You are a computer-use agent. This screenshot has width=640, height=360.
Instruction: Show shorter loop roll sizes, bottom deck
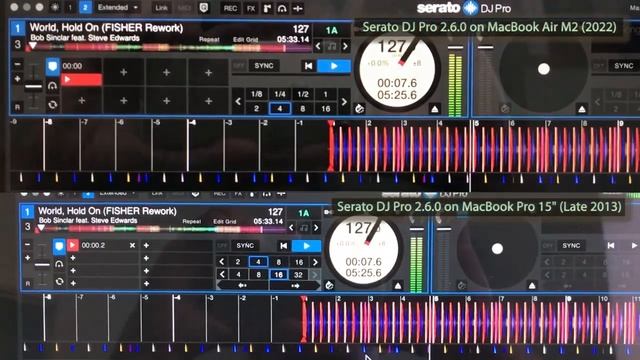pos(222,274)
